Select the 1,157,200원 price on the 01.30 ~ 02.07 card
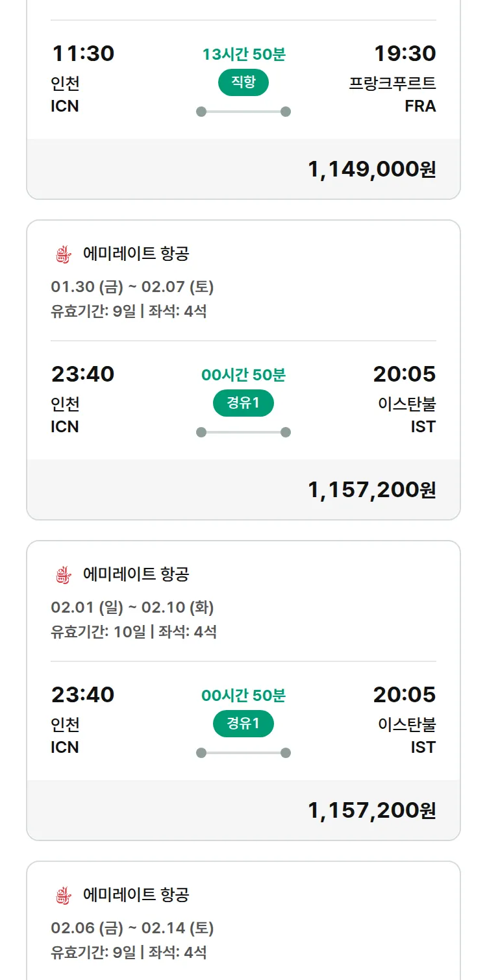 click(371, 490)
